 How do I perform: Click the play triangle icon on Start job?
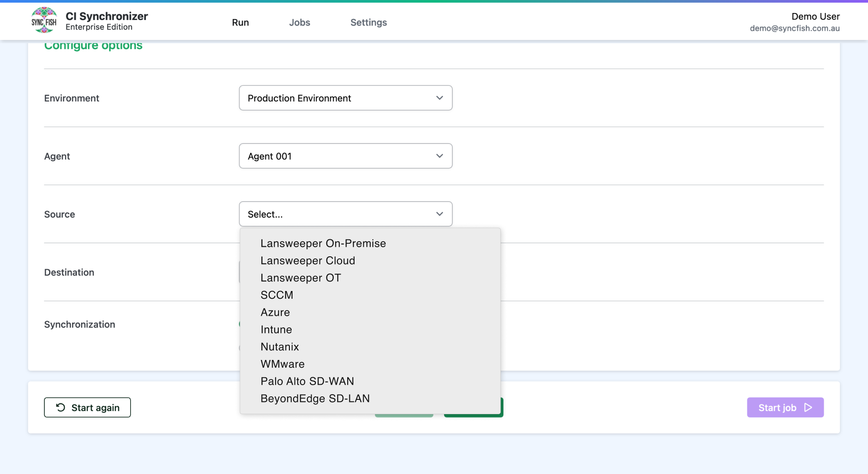coord(808,408)
